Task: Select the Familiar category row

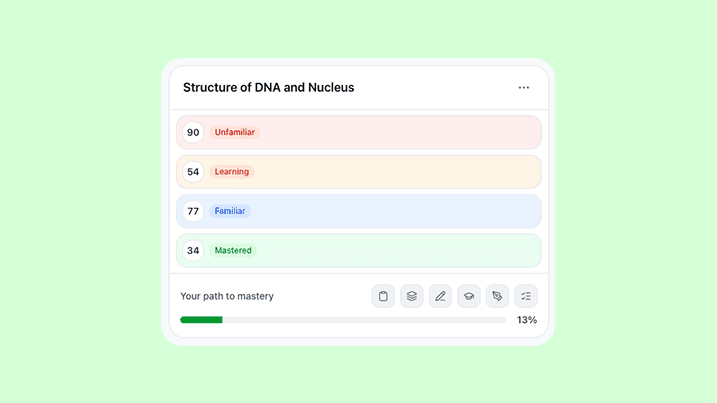Action: click(400, 211)
